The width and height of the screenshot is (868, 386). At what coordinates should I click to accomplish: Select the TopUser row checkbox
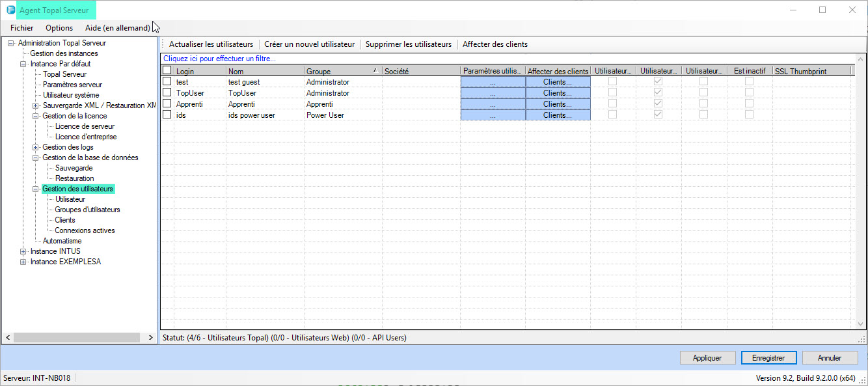(x=167, y=93)
